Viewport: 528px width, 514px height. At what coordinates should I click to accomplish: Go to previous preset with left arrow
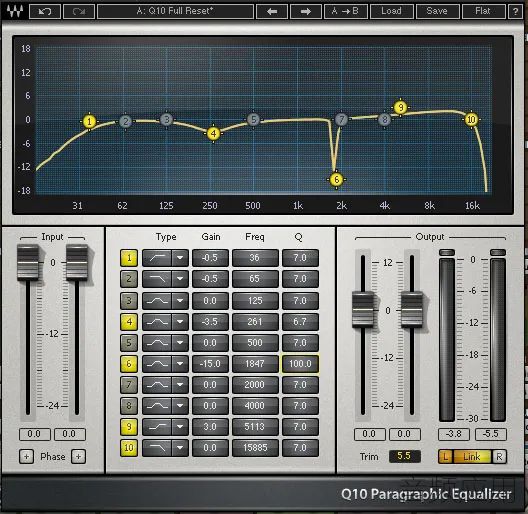(272, 11)
